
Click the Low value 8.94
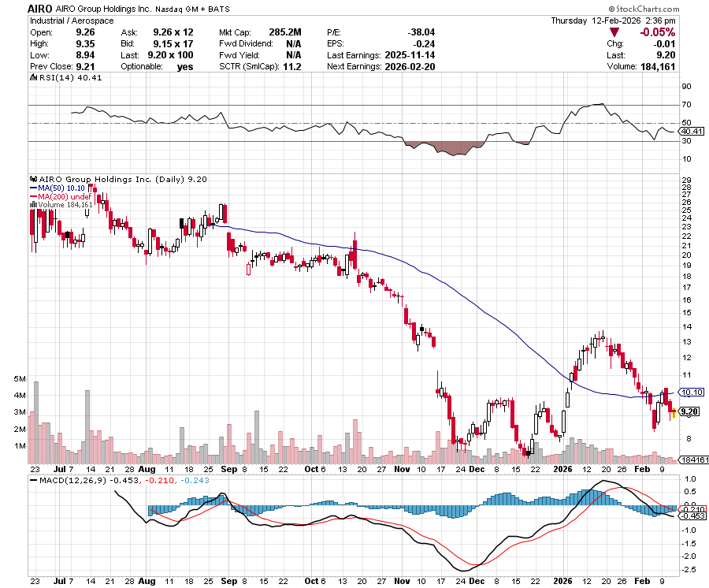pos(85,55)
